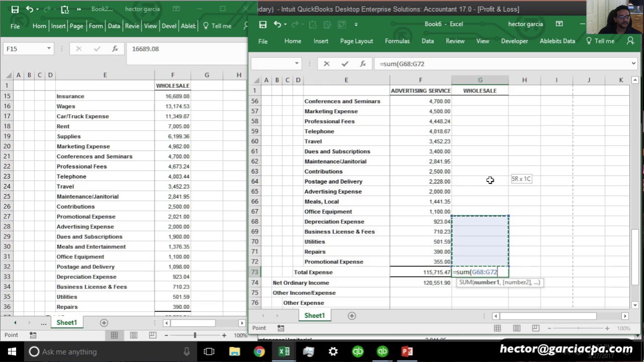Open Task View on the taskbar

[x=209, y=351]
